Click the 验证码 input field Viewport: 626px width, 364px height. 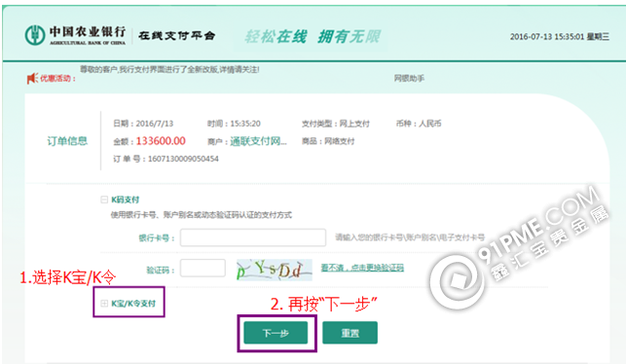(x=203, y=269)
